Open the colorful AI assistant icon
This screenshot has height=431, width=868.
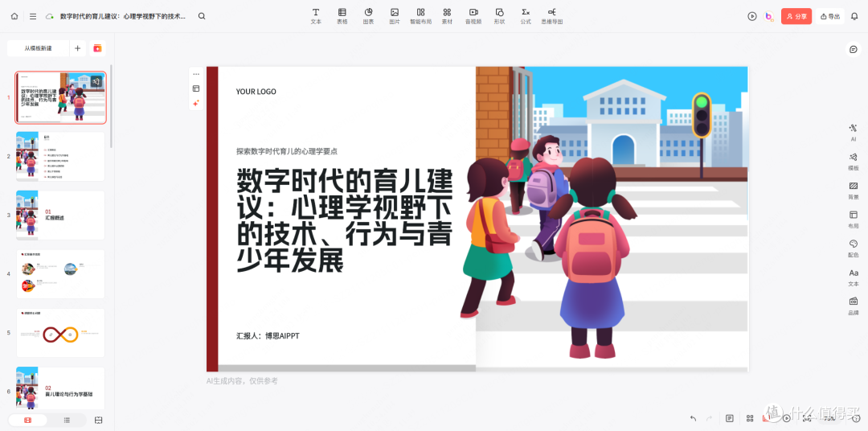[769, 17]
